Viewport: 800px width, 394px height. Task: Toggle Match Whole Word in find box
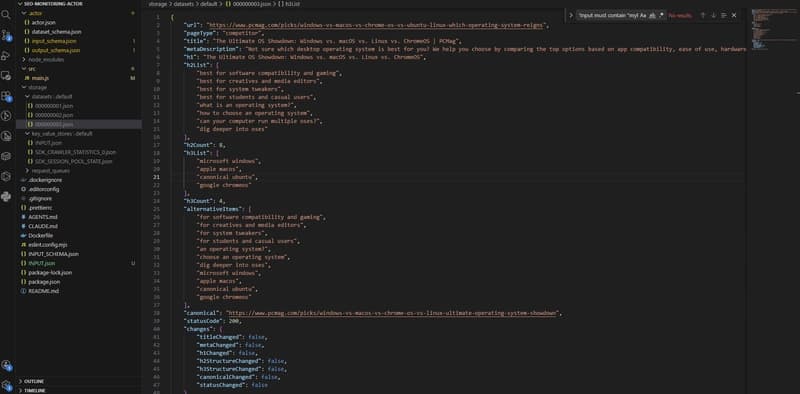point(653,15)
